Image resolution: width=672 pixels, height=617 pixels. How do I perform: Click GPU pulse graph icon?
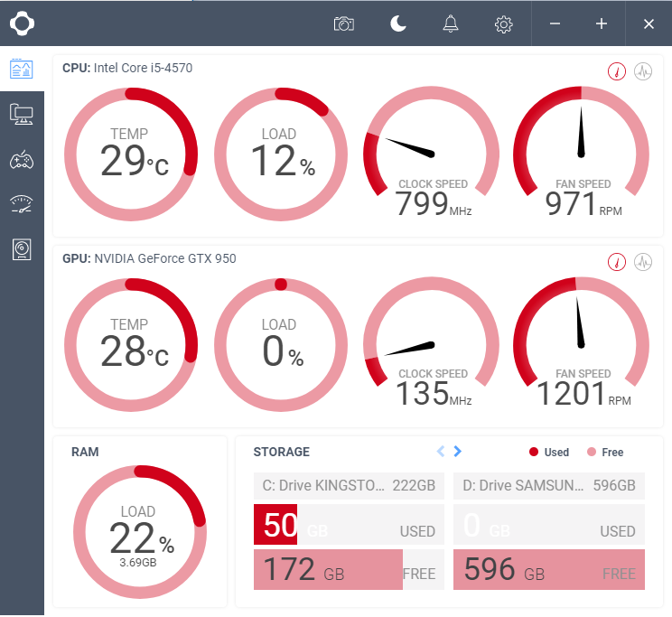(x=643, y=262)
